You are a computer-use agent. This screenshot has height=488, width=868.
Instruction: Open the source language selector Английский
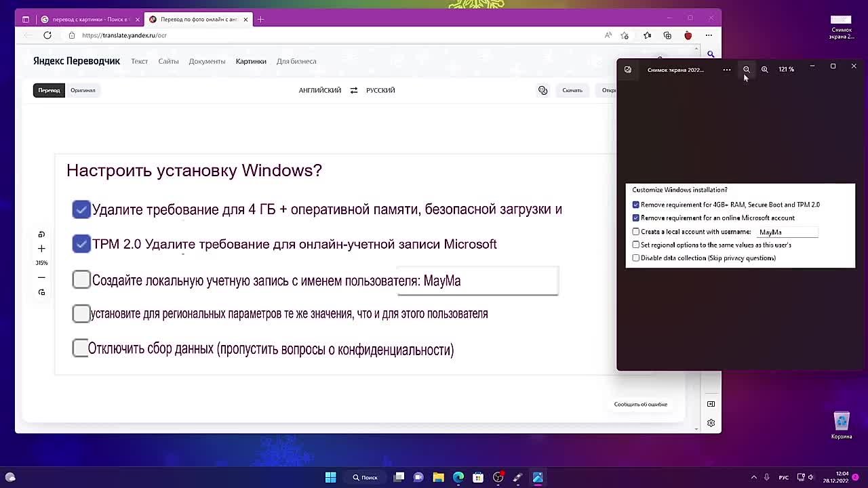[319, 90]
